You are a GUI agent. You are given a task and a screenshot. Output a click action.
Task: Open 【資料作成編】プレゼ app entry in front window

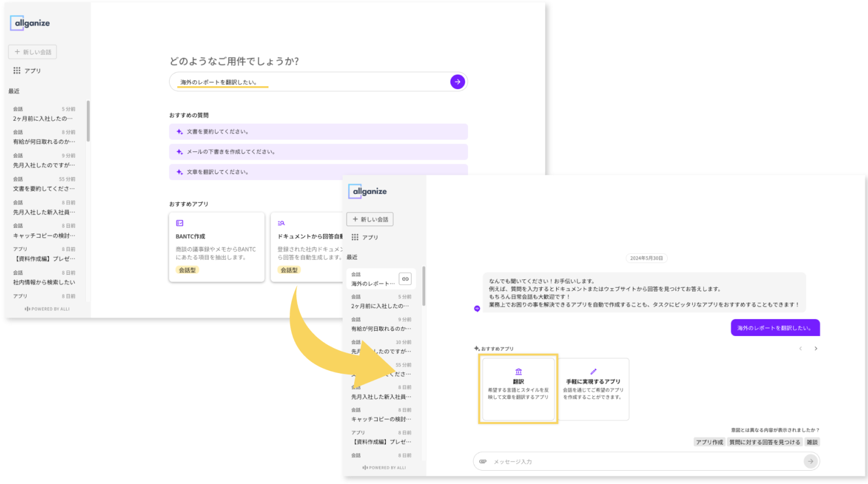(x=381, y=437)
